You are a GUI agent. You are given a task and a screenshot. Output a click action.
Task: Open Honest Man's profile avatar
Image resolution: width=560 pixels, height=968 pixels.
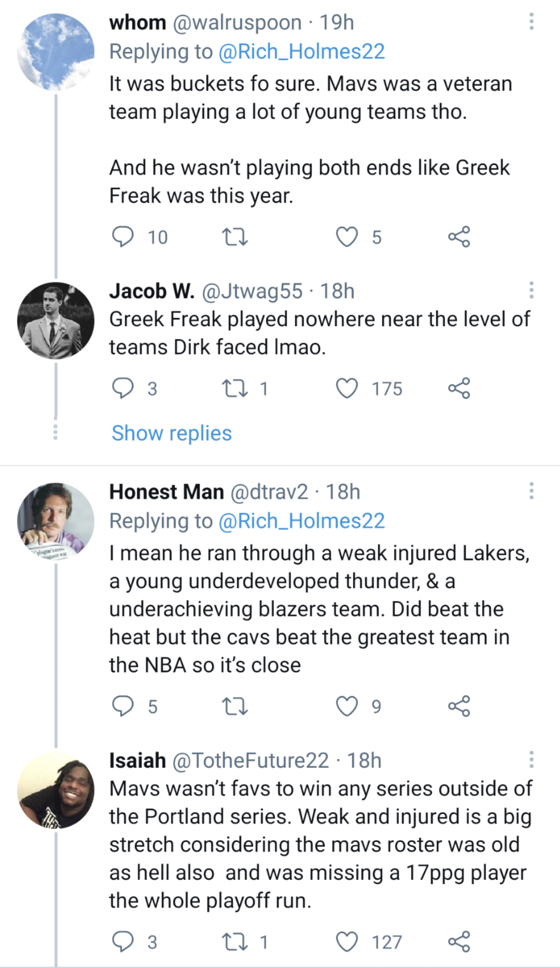[x=56, y=521]
